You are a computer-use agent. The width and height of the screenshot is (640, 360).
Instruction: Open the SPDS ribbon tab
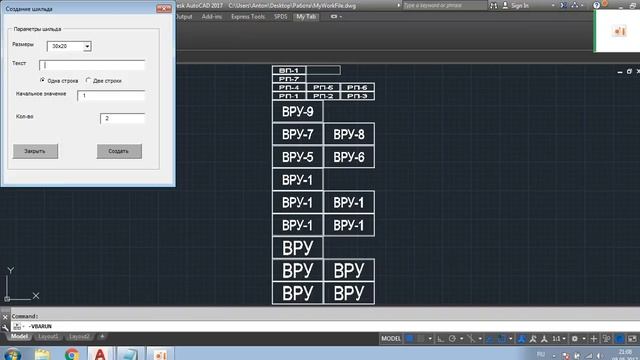point(280,17)
